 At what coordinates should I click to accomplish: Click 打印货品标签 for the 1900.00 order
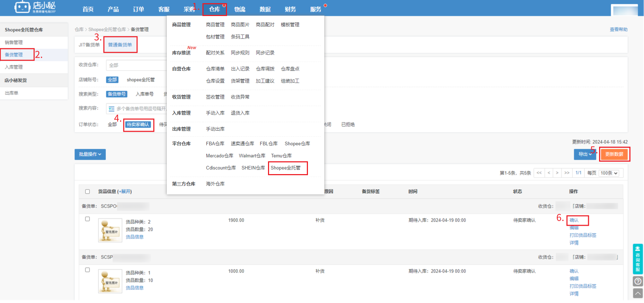pos(583,235)
